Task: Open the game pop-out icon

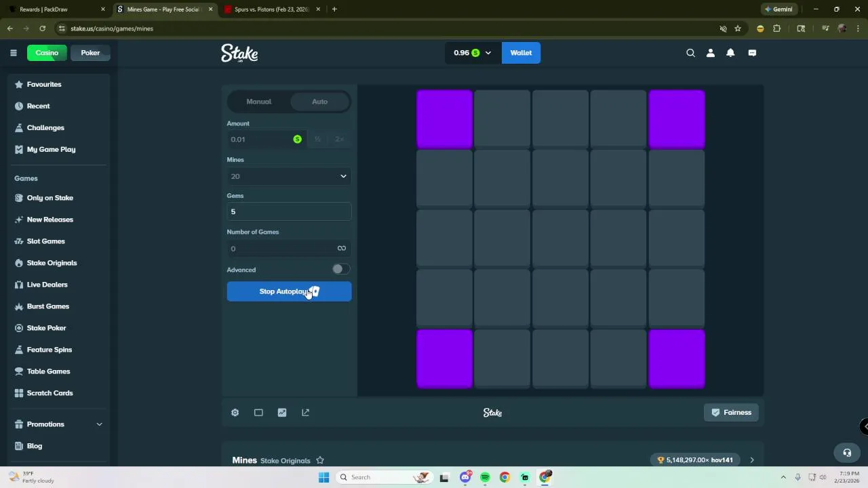Action: click(305, 412)
